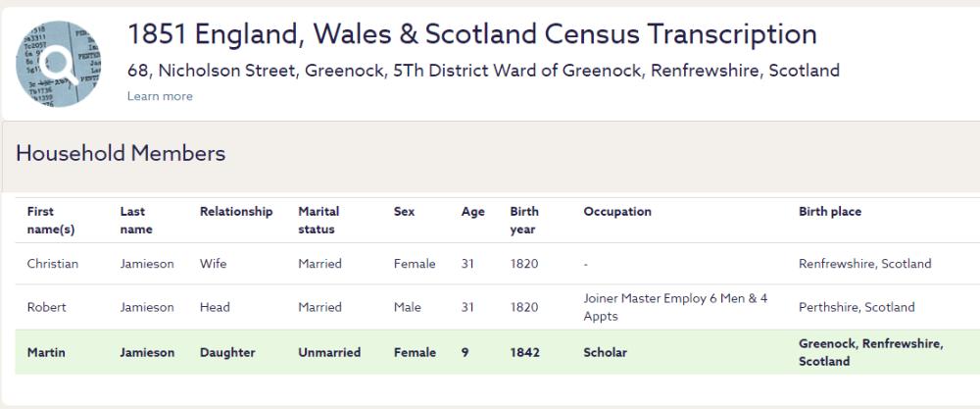Click Martin's first name in highlighted row
Image resolution: width=980 pixels, height=409 pixels.
coord(46,352)
